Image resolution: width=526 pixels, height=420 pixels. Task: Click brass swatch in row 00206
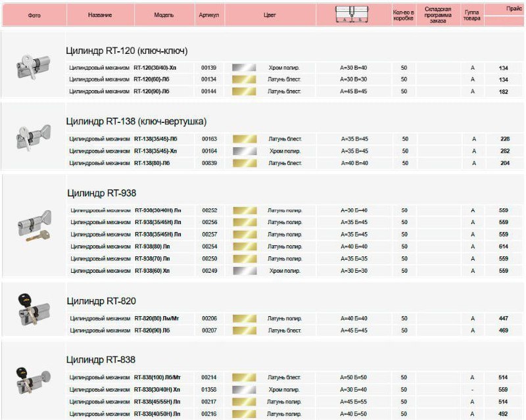click(x=245, y=318)
